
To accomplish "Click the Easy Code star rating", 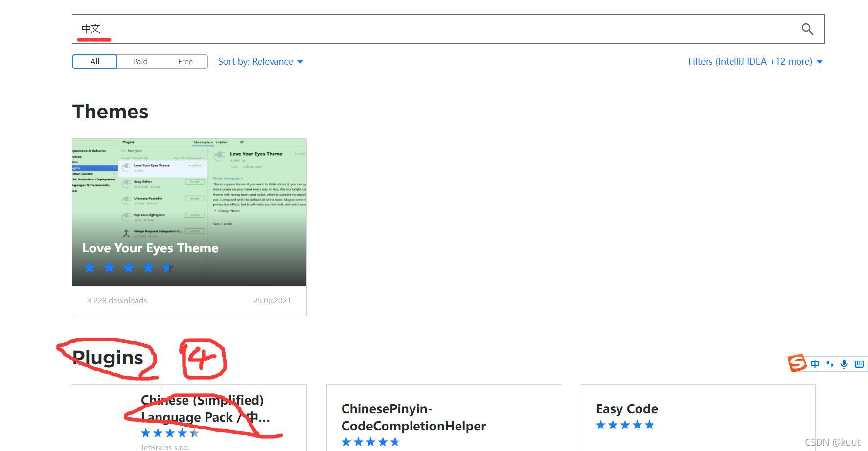I will 625,425.
